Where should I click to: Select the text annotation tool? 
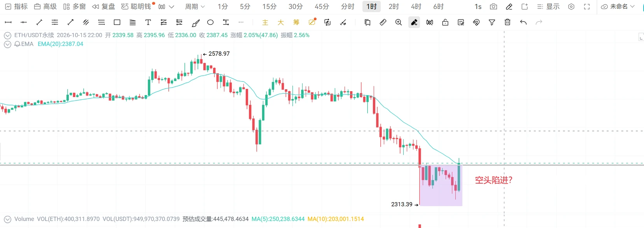click(148, 22)
